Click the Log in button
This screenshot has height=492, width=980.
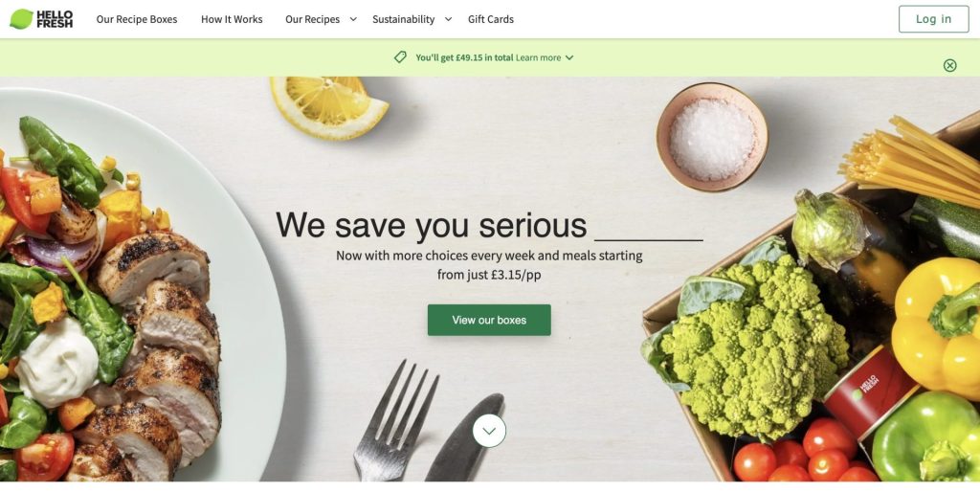point(933,19)
